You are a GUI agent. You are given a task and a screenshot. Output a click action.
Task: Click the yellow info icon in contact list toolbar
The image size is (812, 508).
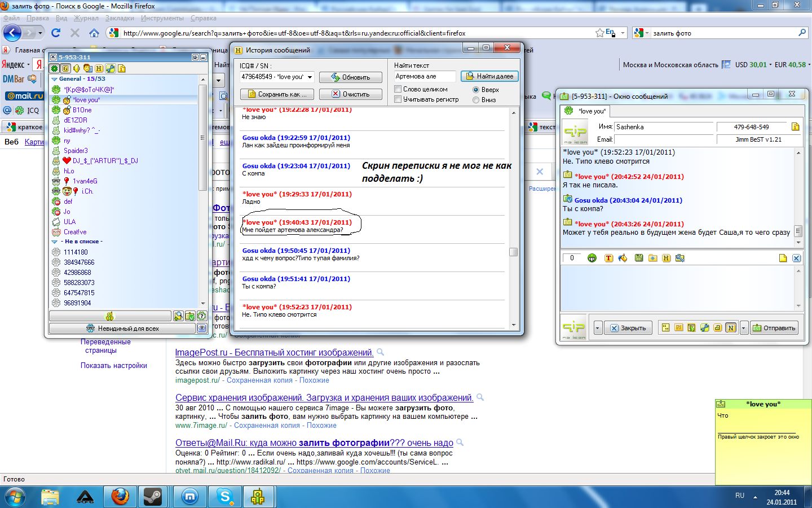122,68
